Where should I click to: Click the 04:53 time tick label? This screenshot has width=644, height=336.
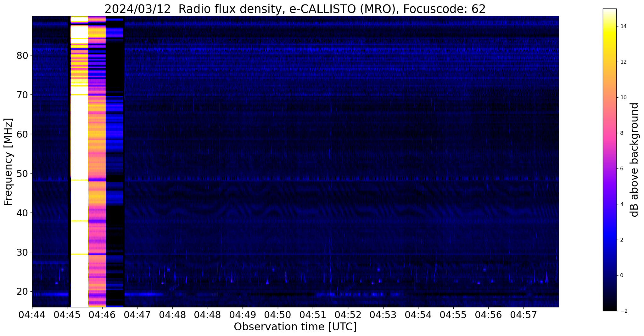(383, 315)
